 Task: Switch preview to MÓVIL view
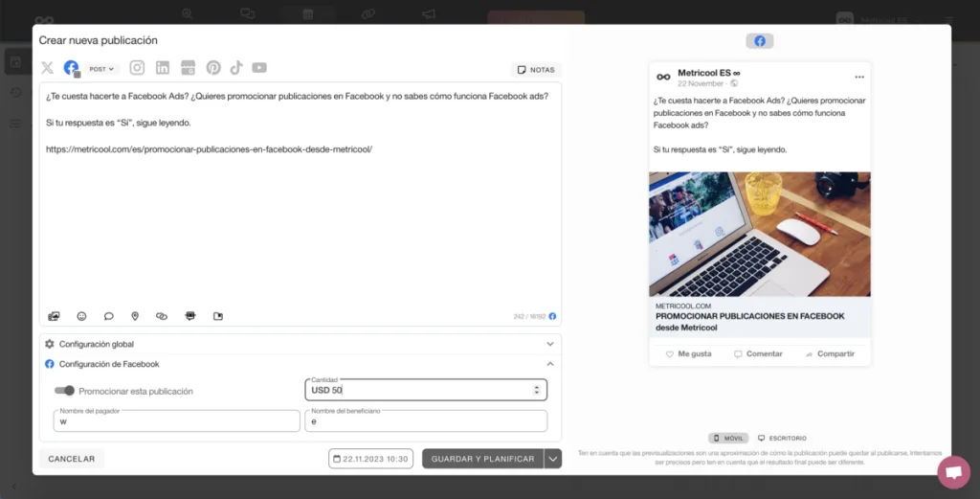(728, 439)
